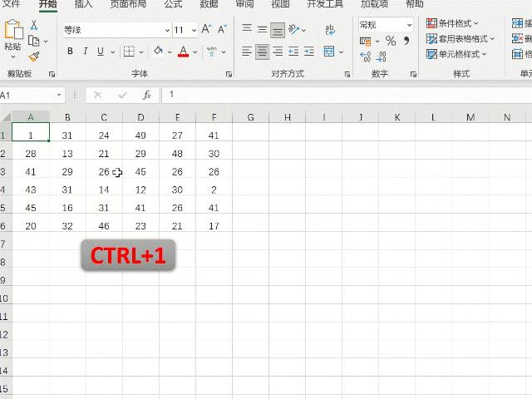Click the phonetic guide wén icon
The width and height of the screenshot is (532, 399).
point(212,52)
